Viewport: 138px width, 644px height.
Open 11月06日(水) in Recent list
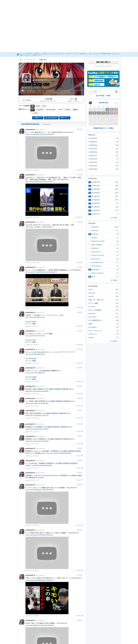pyautogui.click(x=93, y=152)
